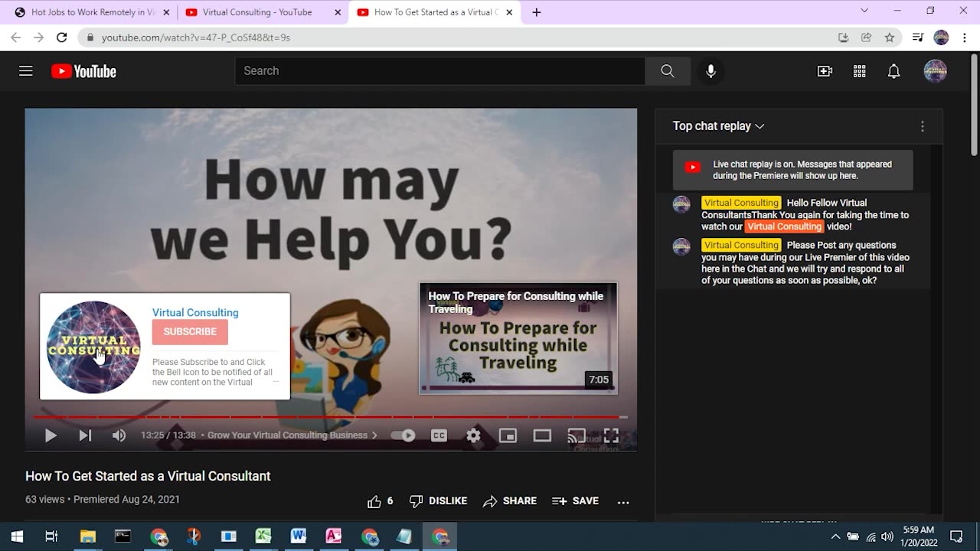Open suggested video about Consulting while Traveling

[x=518, y=338]
